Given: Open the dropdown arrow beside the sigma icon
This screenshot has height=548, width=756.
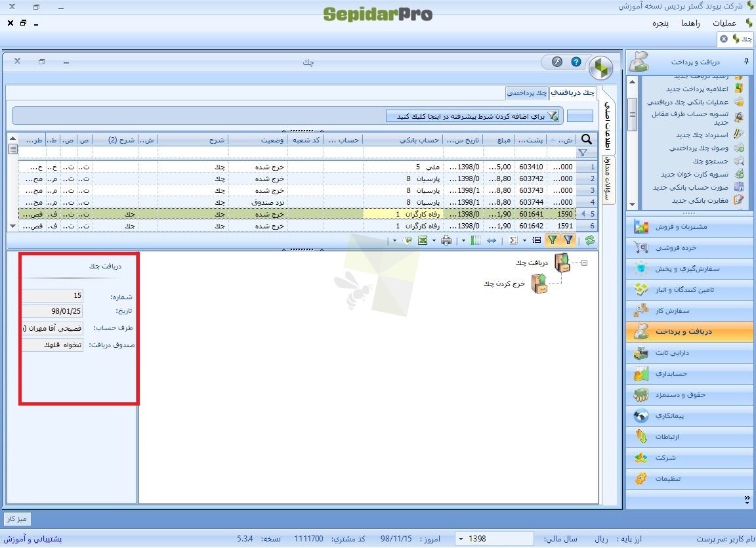Looking at the screenshot, I should 524,240.
